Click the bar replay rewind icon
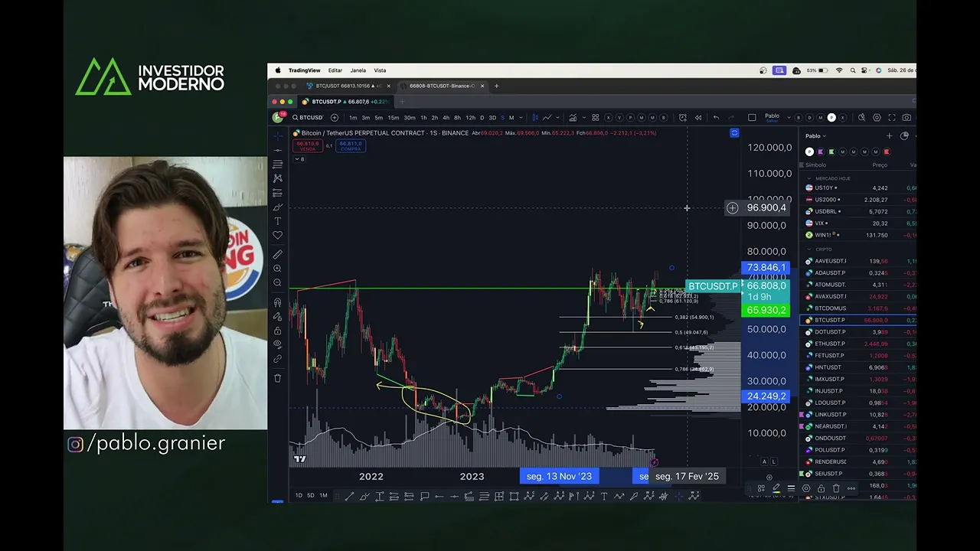Screen dimensions: 980x551 [x=698, y=118]
